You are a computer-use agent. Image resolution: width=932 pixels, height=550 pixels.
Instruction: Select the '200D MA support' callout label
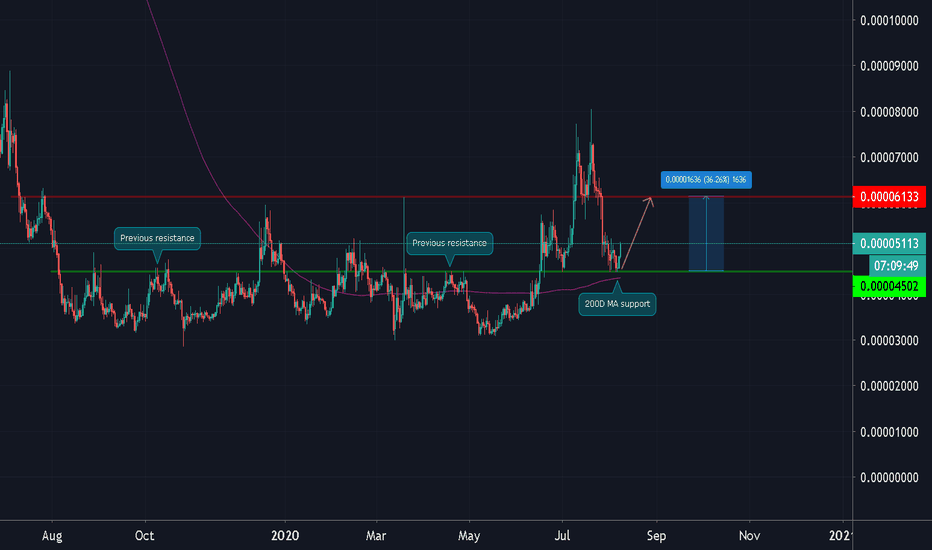pos(617,304)
